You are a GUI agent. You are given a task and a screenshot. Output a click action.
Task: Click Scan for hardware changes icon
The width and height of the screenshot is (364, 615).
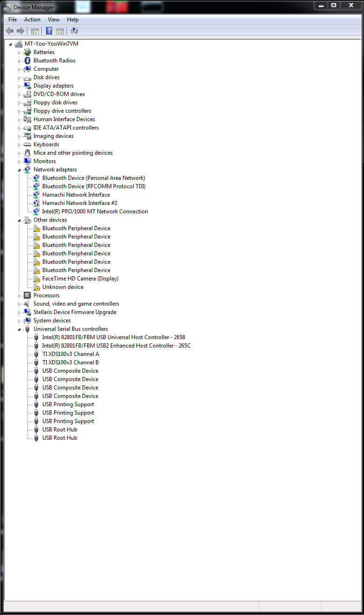point(74,31)
